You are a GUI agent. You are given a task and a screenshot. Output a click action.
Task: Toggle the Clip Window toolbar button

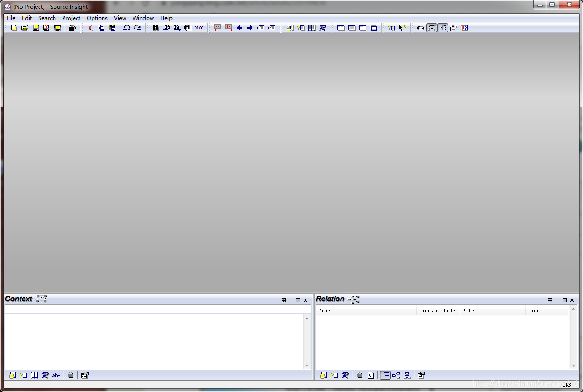click(454, 28)
